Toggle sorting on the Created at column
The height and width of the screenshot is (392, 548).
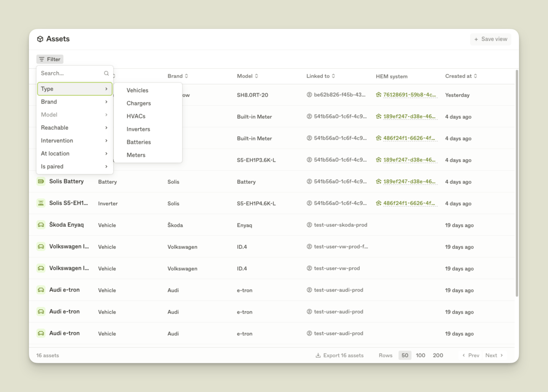pos(476,76)
